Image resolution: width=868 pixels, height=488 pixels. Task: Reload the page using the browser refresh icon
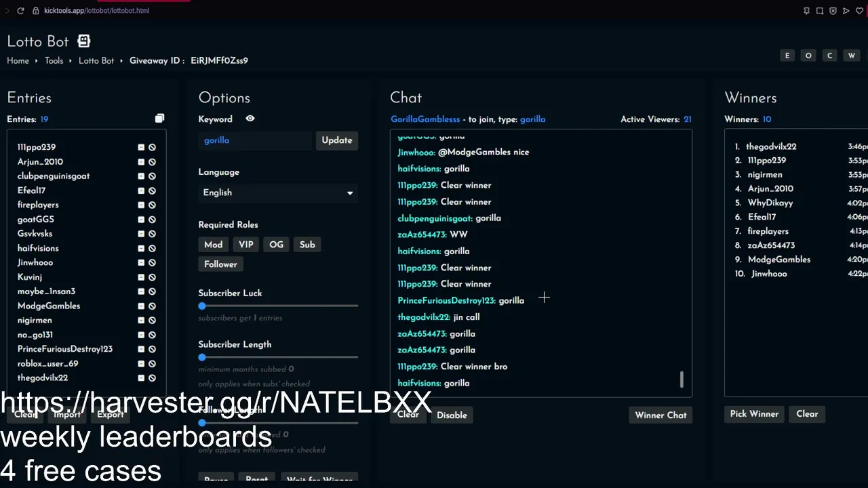pyautogui.click(x=20, y=11)
